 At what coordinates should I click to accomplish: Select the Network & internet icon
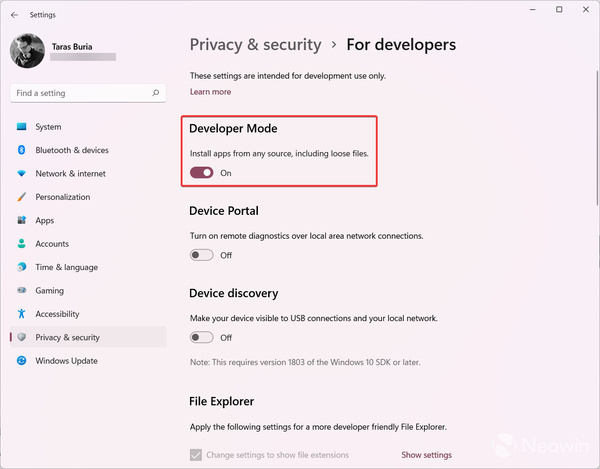pos(22,174)
